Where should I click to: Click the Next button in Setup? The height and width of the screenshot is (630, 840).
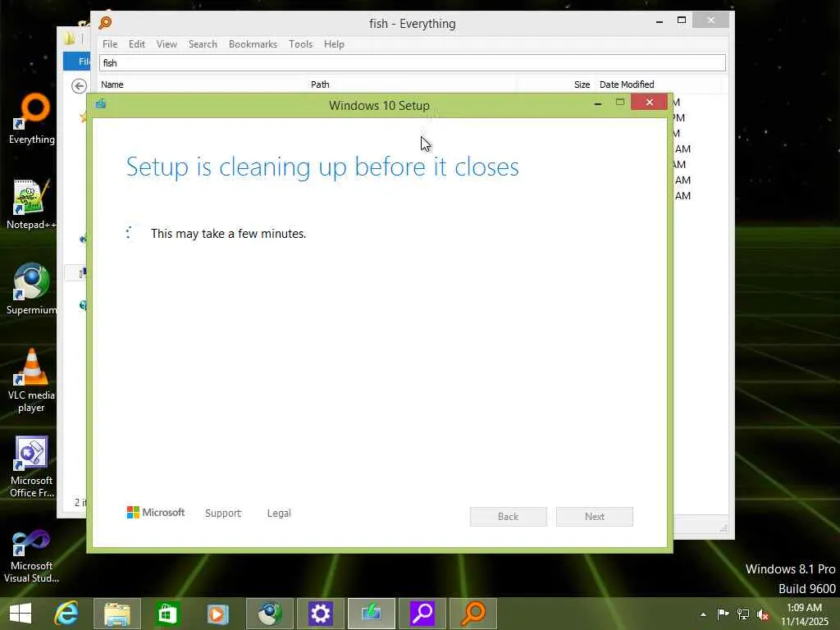(x=595, y=517)
